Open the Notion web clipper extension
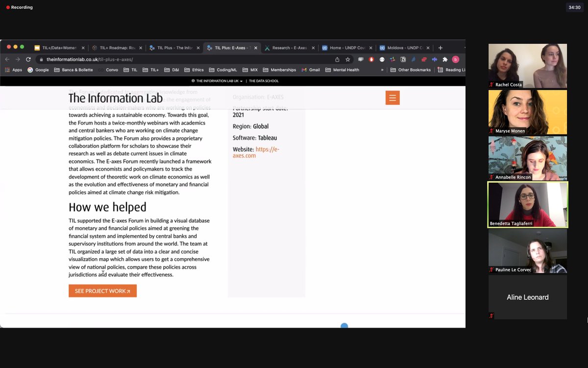Image resolution: width=588 pixels, height=368 pixels. pyautogui.click(x=403, y=59)
